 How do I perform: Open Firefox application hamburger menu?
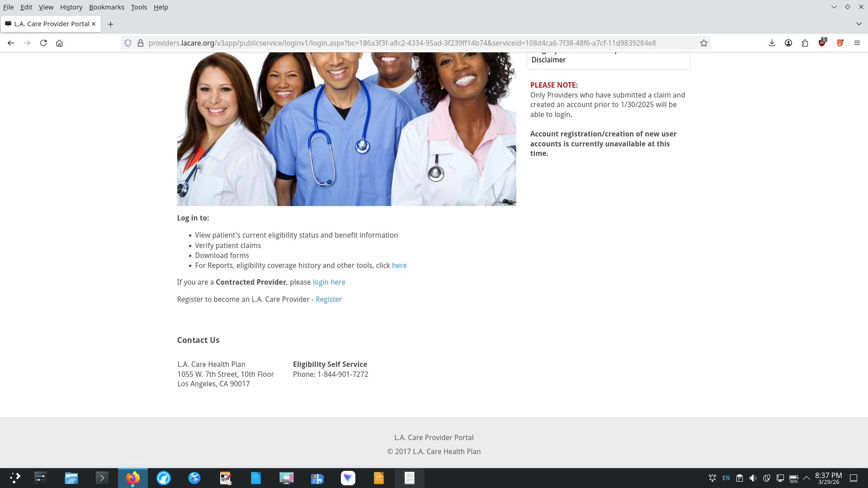pyautogui.click(x=857, y=43)
